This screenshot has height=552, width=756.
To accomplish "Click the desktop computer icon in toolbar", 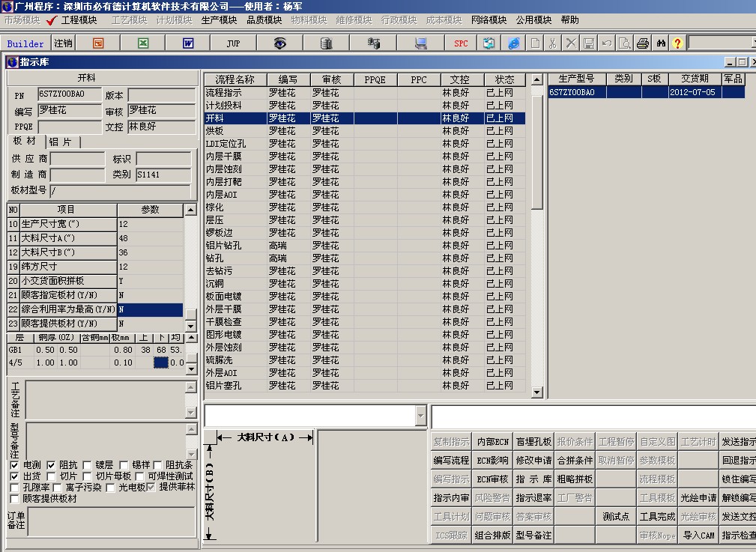I will [x=421, y=43].
